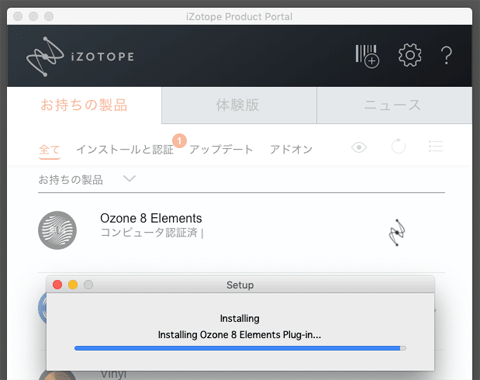Click コンピュータ認証済 status text
Viewport: 480px width, 380px height.
click(x=149, y=232)
